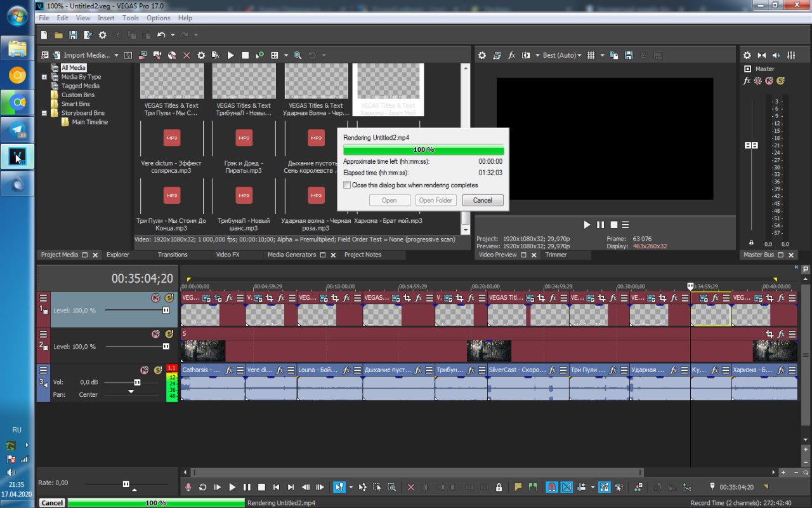
Task: Play timeline from cursor in transport bar
Action: coord(232,487)
